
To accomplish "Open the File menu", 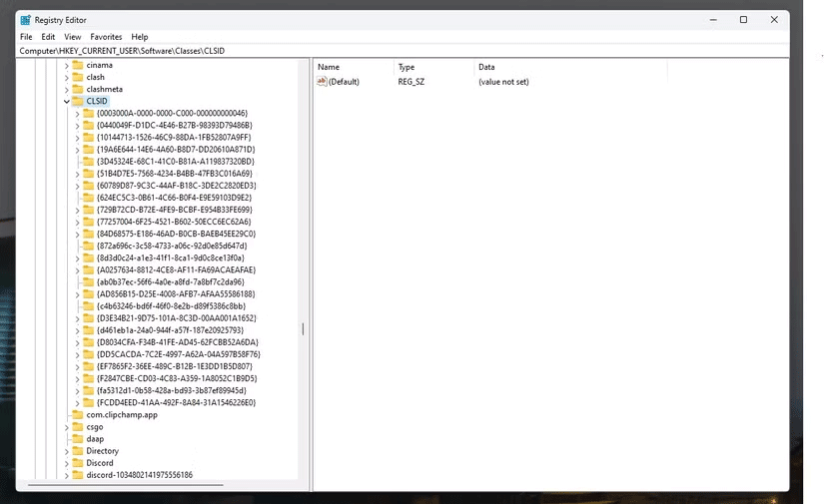I will (x=26, y=37).
